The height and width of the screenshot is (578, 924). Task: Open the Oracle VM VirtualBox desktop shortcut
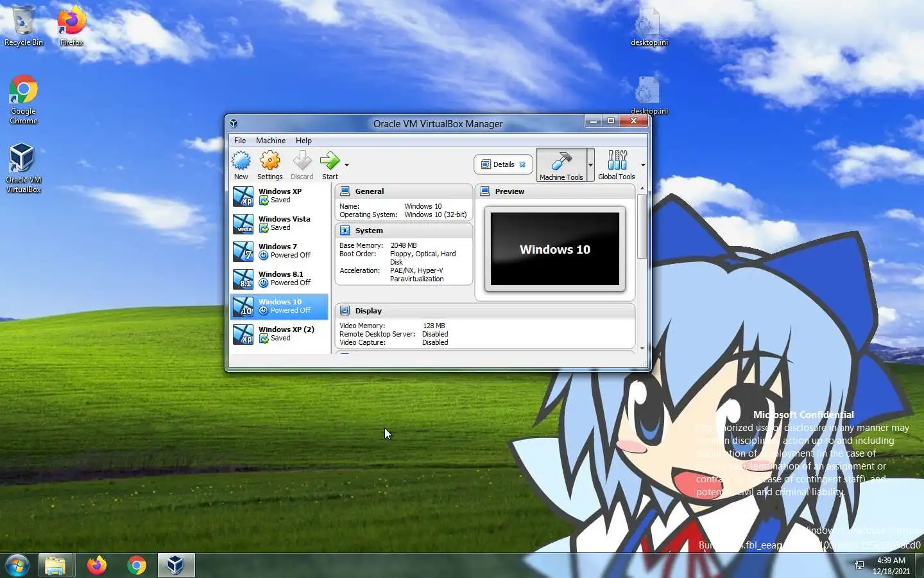pyautogui.click(x=24, y=168)
